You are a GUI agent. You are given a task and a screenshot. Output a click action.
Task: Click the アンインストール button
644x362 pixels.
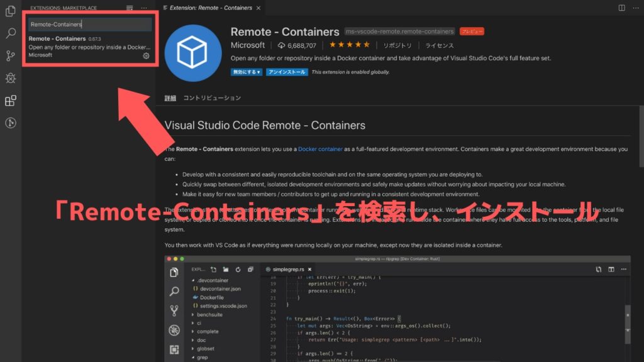287,72
